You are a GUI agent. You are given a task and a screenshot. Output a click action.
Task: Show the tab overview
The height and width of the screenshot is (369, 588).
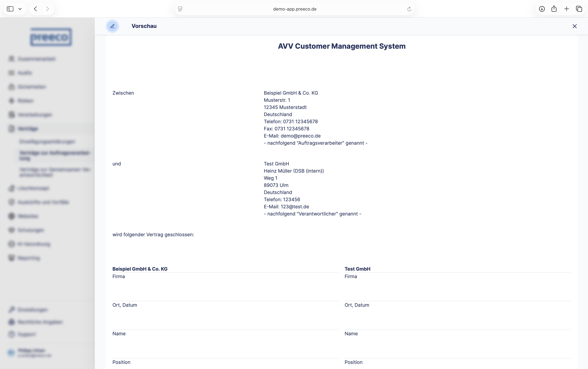point(579,9)
